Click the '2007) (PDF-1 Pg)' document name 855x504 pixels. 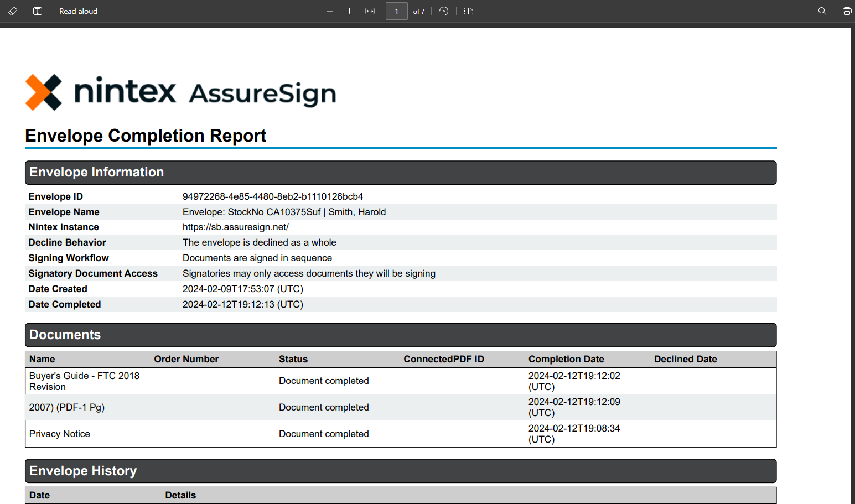point(67,407)
